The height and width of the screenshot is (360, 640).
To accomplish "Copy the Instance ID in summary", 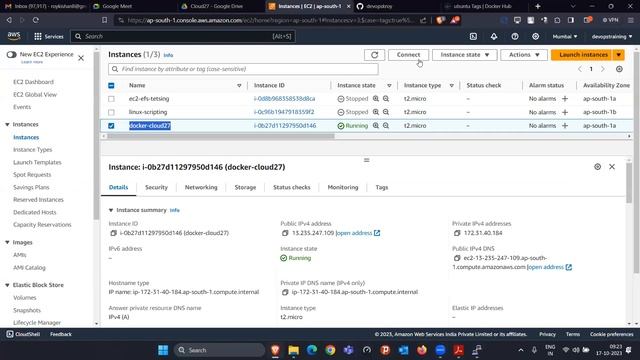I will click(113, 233).
